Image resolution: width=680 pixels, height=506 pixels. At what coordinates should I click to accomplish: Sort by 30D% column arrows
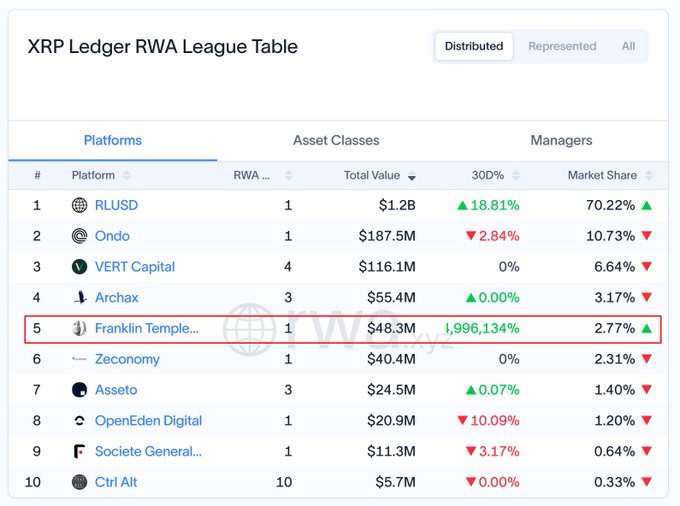516,176
